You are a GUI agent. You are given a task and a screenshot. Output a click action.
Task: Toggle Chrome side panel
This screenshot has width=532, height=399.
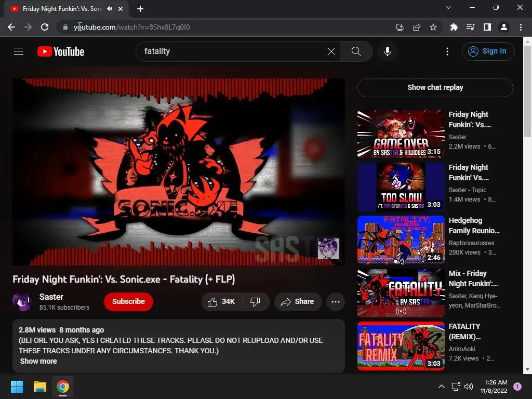point(487,27)
